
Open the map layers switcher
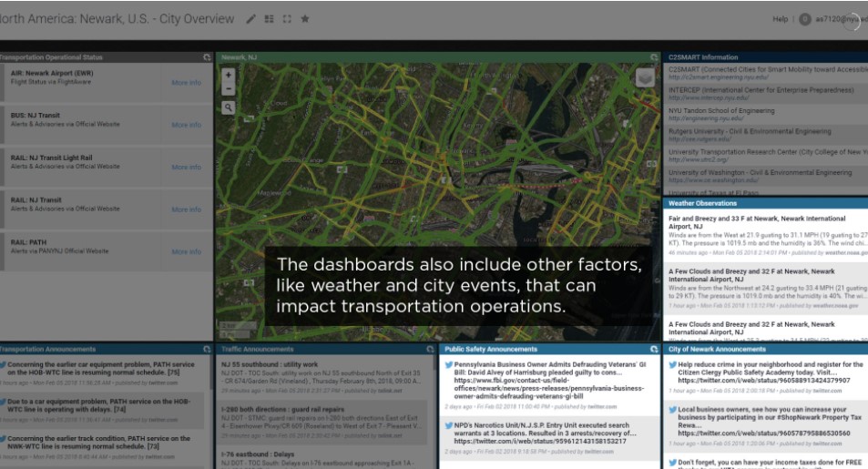[645, 78]
